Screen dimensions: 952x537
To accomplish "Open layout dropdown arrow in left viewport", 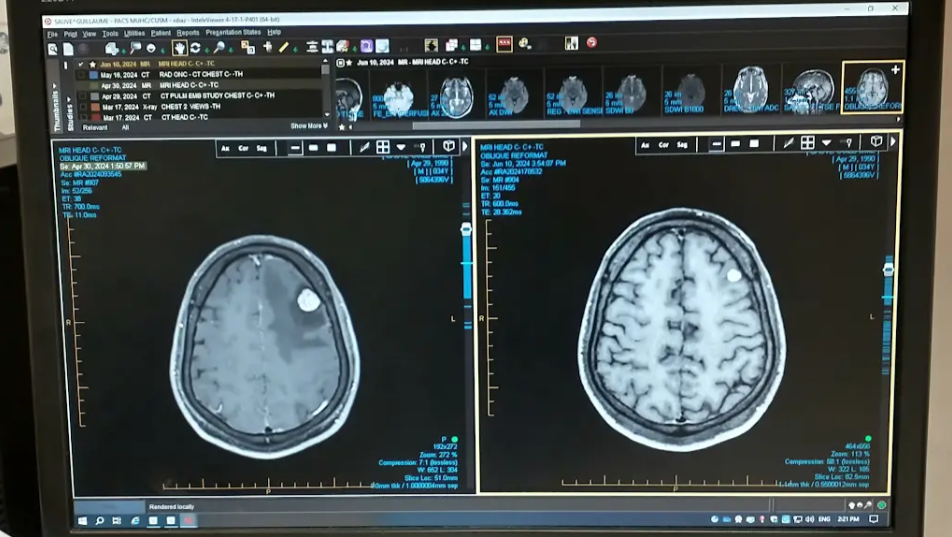I will pos(400,147).
